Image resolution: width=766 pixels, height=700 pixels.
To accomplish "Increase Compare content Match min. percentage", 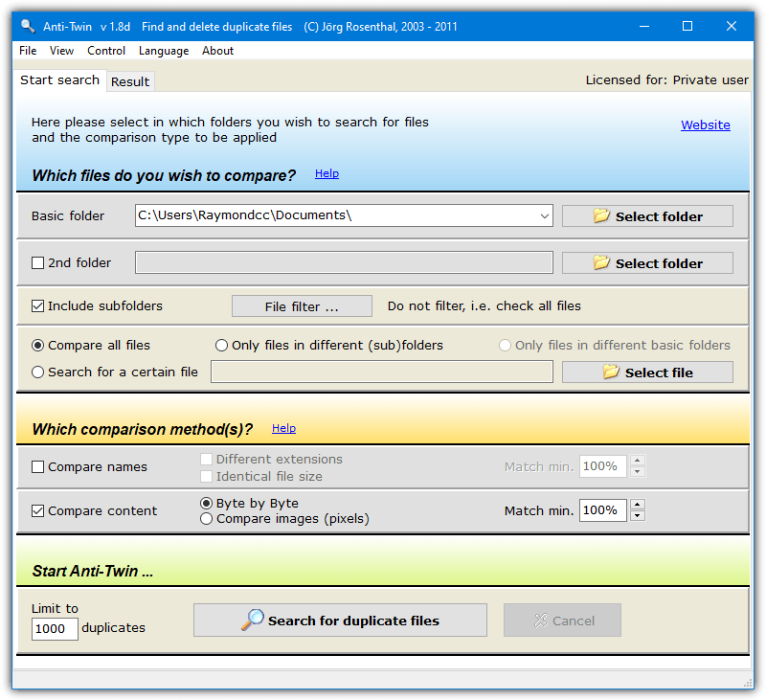I will point(638,505).
